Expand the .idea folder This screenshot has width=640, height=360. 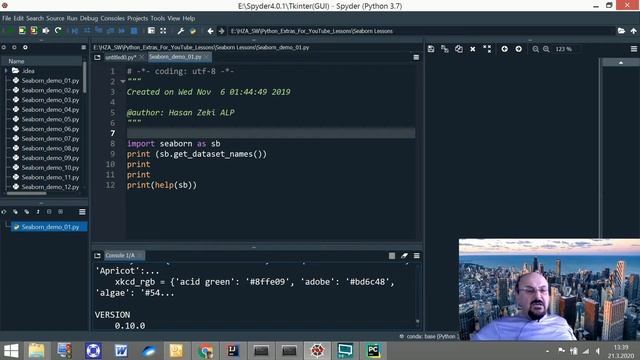click(6, 71)
